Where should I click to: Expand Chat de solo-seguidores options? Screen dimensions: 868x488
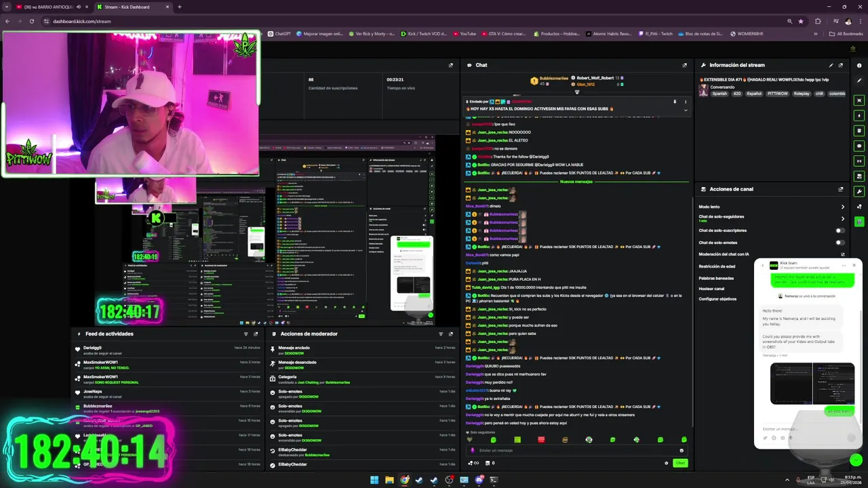click(843, 218)
